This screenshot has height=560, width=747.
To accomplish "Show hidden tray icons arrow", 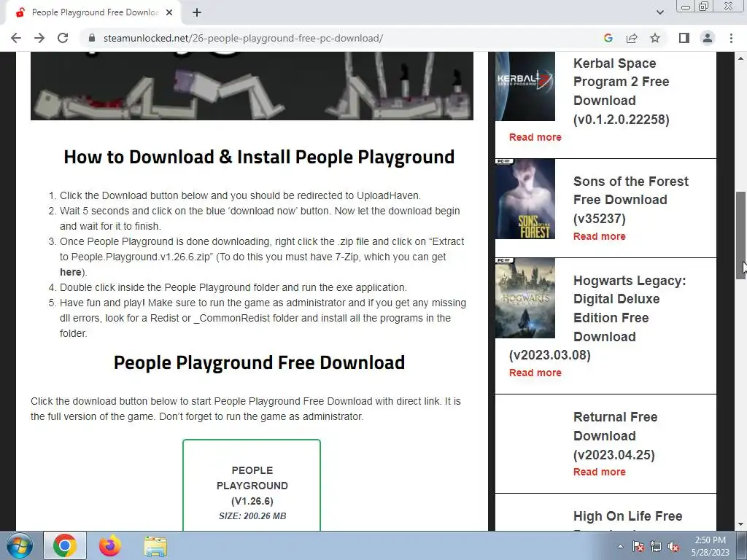I will point(620,546).
